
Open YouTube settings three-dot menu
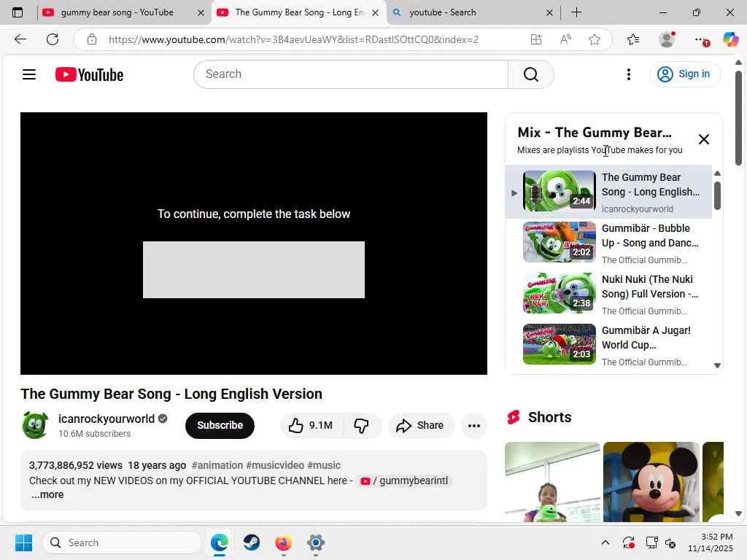coord(629,74)
